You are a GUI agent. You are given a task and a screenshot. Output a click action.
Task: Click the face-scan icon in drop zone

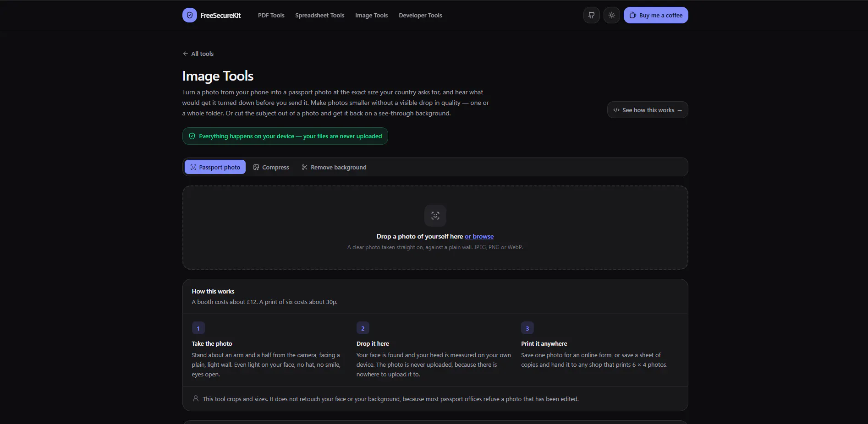(435, 216)
